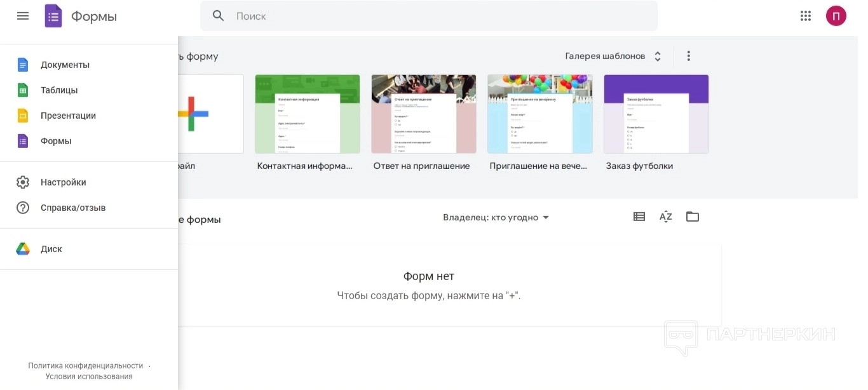Create a blank form with plus thumbnail
Viewport: 868px width, 390px height.
(x=211, y=114)
